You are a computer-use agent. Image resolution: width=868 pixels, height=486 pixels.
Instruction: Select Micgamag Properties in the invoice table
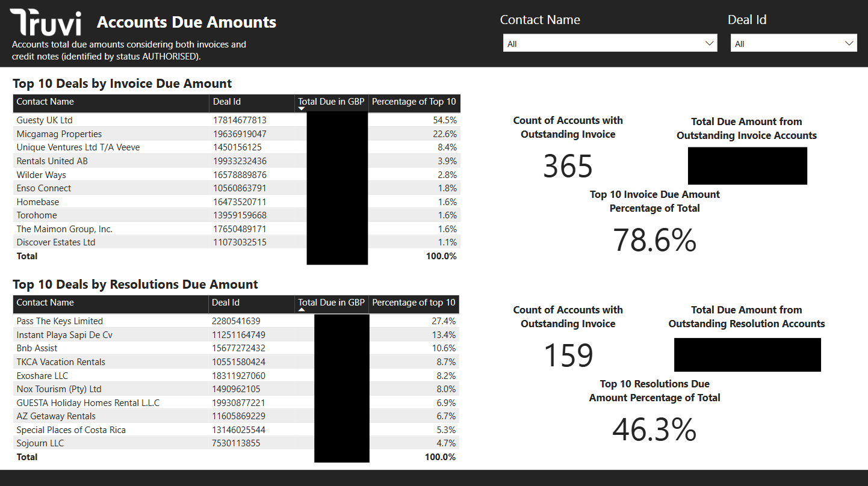click(x=59, y=134)
